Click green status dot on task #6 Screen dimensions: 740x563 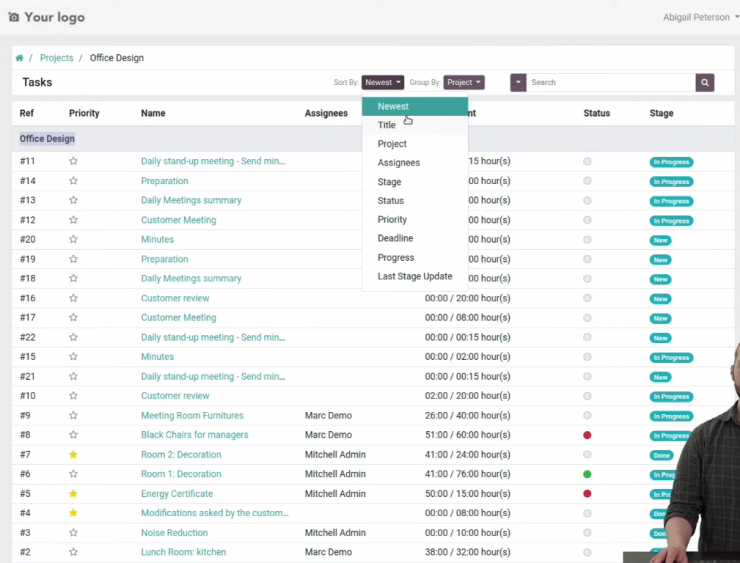click(x=587, y=474)
